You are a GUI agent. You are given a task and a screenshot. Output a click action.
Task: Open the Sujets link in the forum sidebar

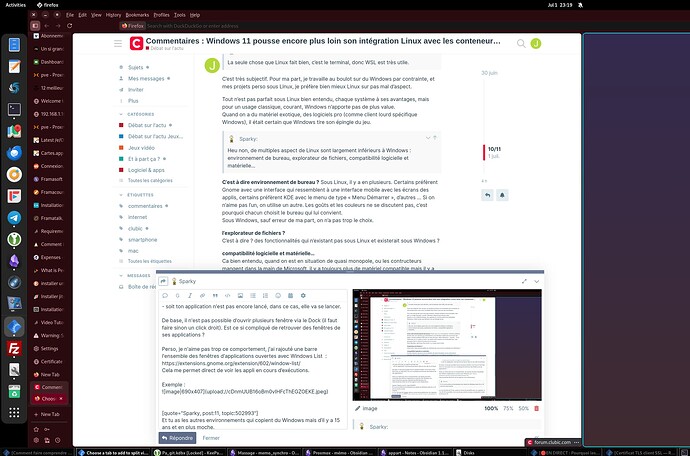click(135, 67)
